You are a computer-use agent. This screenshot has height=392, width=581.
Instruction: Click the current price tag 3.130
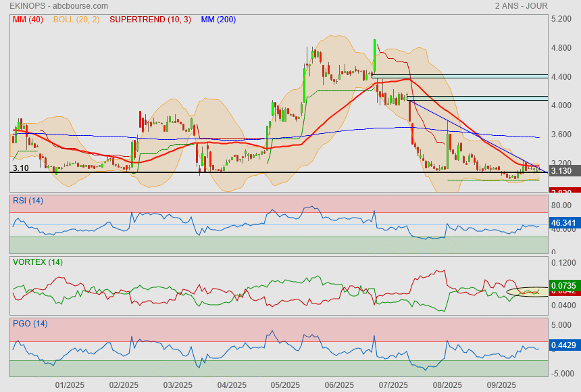pyautogui.click(x=562, y=172)
